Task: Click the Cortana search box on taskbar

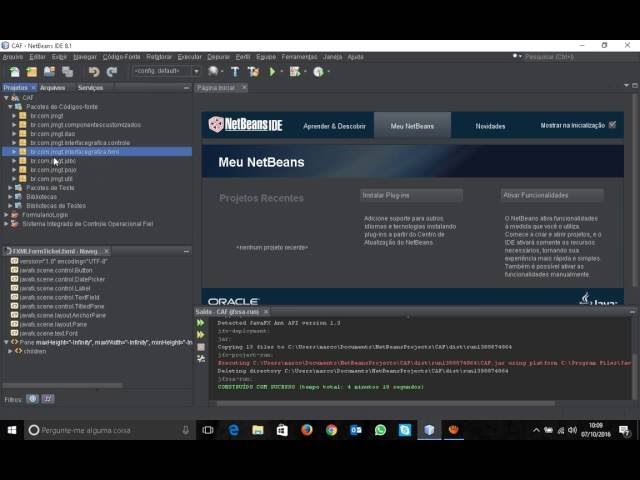Action: click(109, 430)
